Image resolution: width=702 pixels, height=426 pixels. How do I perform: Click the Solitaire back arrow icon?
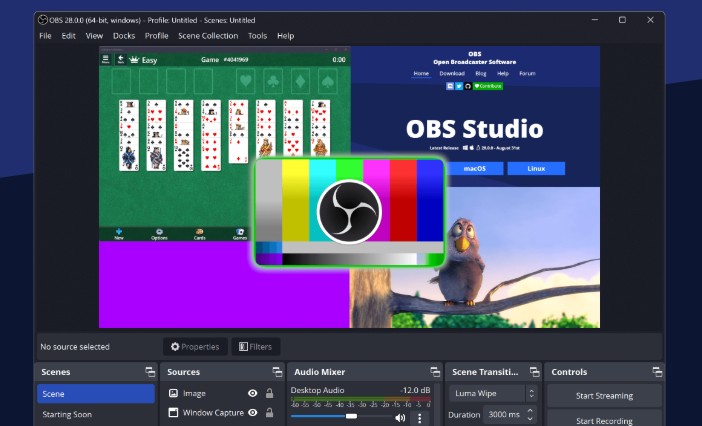pyautogui.click(x=120, y=60)
